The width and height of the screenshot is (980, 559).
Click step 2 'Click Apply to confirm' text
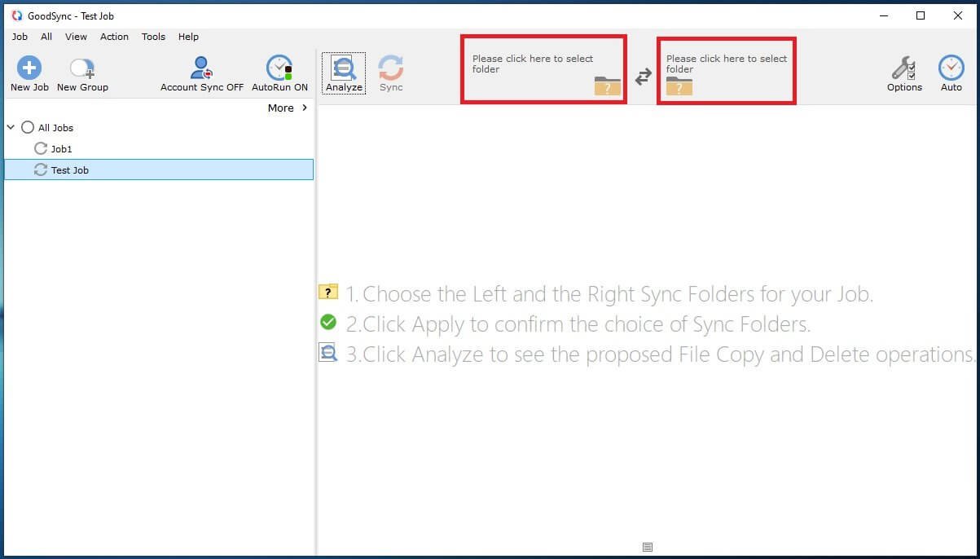pos(578,324)
